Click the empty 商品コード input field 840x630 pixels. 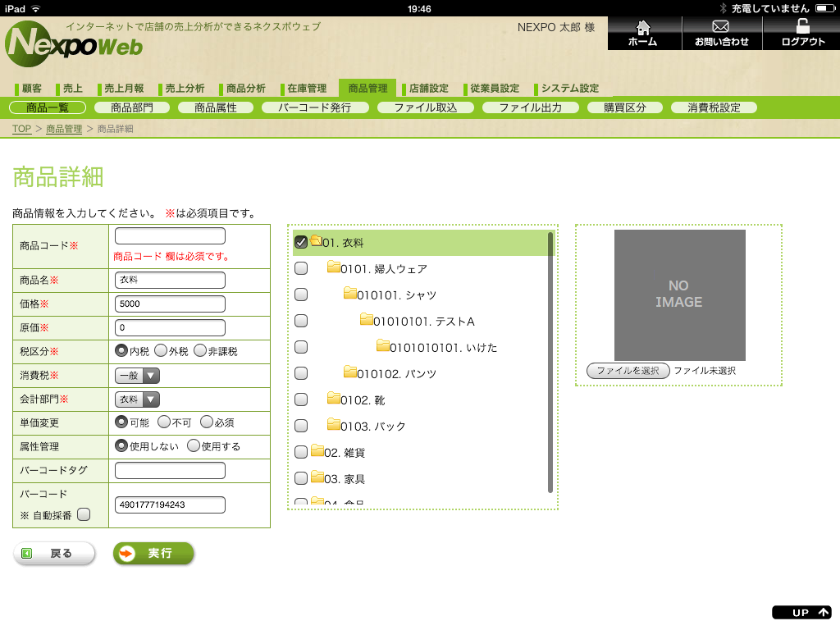point(170,235)
